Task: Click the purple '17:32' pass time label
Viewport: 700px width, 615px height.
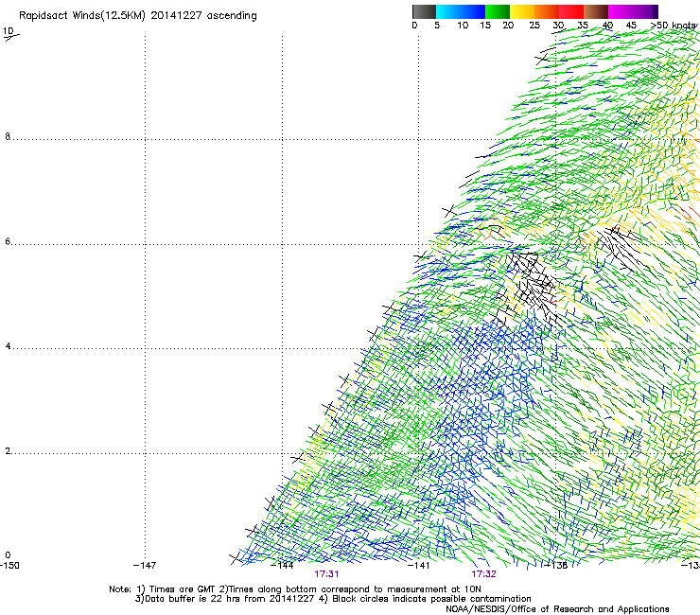Action: (484, 574)
